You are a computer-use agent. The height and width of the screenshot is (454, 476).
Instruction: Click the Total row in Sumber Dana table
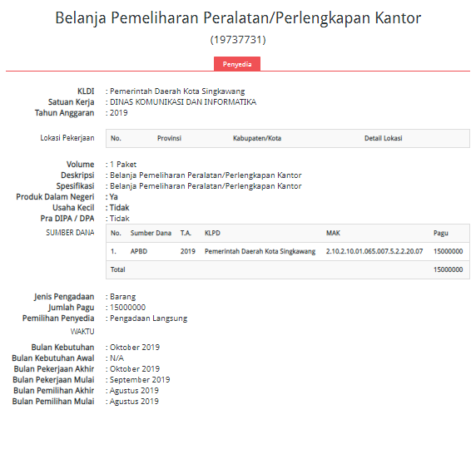(x=288, y=269)
